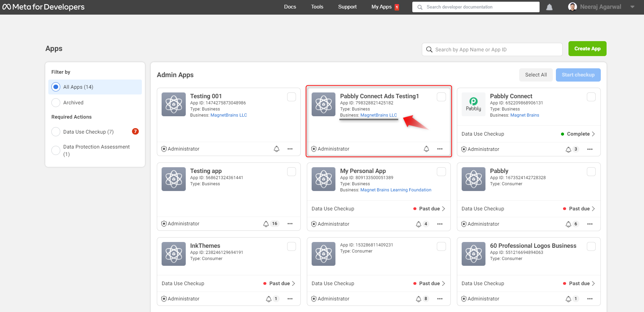Open Magnet Brains link on Pabbly Connect
Viewport: 644px width, 312px height.
[525, 115]
